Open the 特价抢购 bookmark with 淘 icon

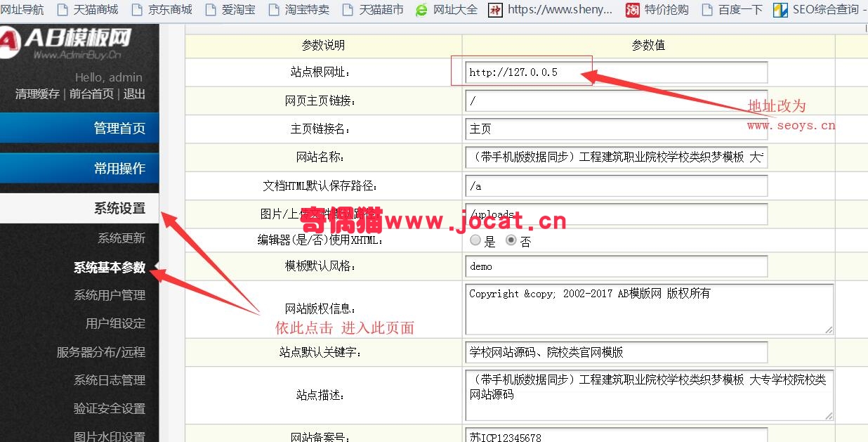[x=657, y=10]
